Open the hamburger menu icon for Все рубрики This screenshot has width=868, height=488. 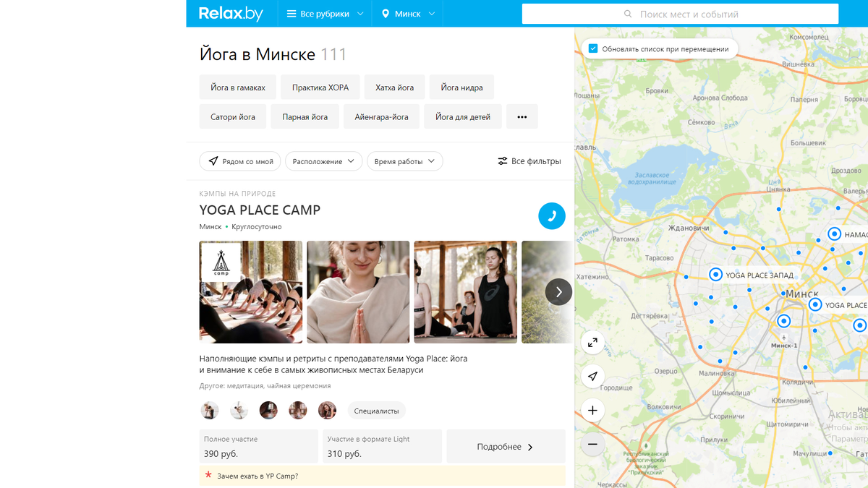point(292,14)
